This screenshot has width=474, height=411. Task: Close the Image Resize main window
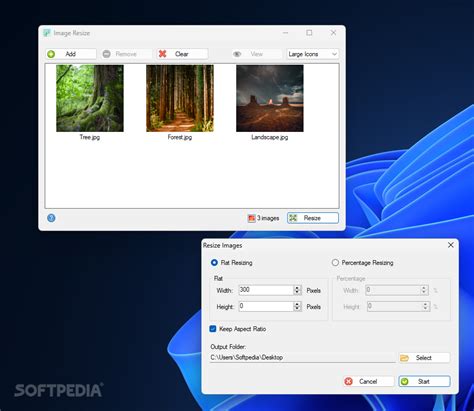tap(333, 33)
